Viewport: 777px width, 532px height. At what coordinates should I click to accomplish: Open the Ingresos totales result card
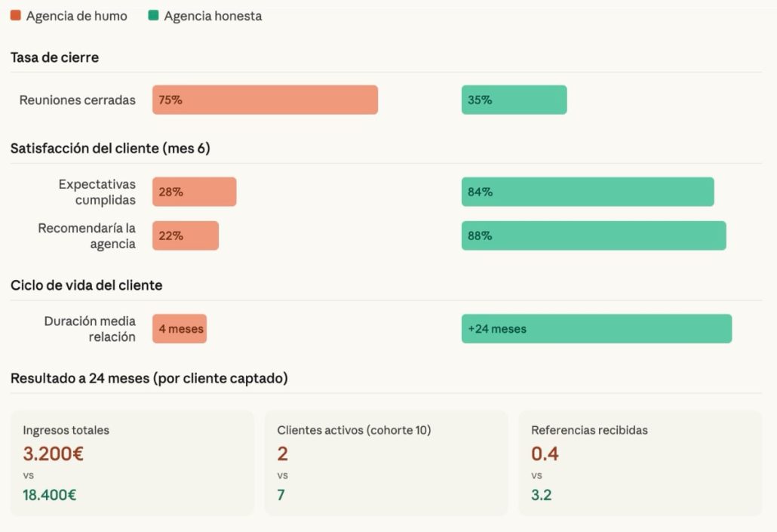[x=132, y=463]
